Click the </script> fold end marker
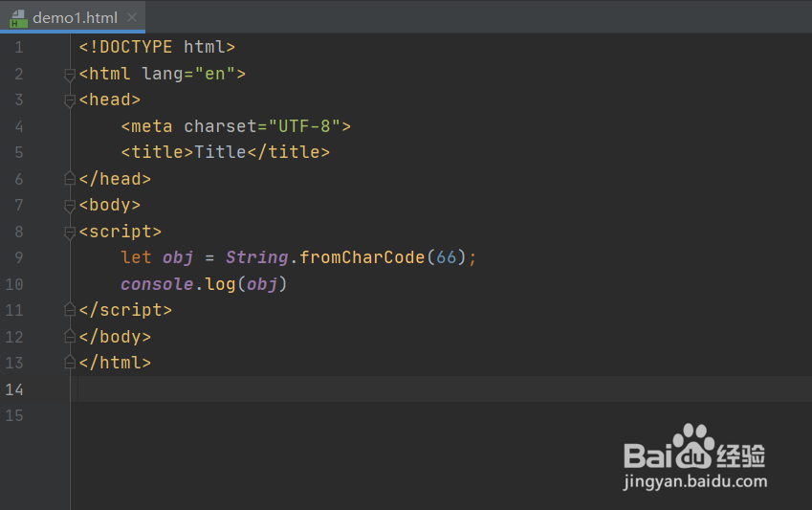812x510 pixels. 70,310
